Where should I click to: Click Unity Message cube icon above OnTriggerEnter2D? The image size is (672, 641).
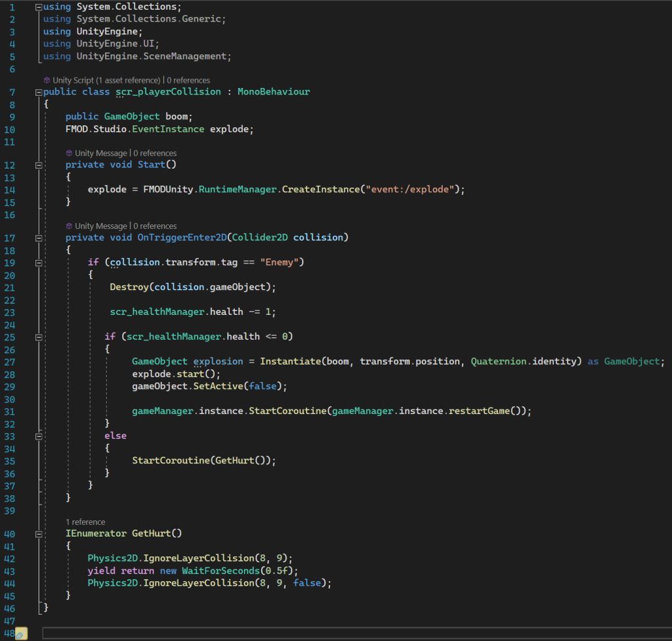(x=69, y=226)
